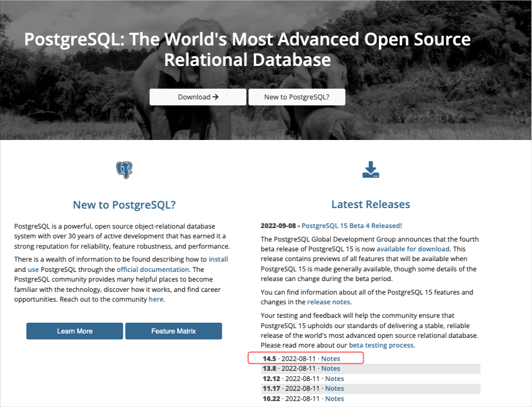532x407 pixels.
Task: Open the release notes link
Action: [x=328, y=302]
